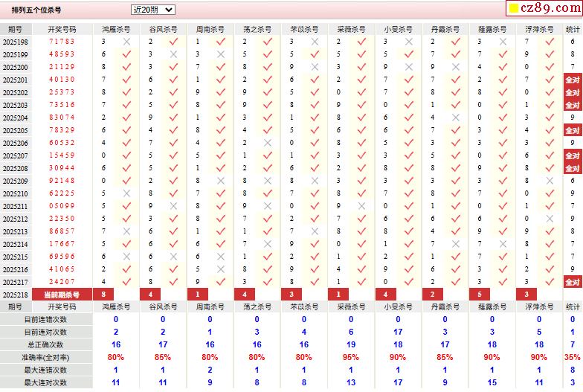
Task: Click the winning number 71783
Action: pyautogui.click(x=62, y=42)
